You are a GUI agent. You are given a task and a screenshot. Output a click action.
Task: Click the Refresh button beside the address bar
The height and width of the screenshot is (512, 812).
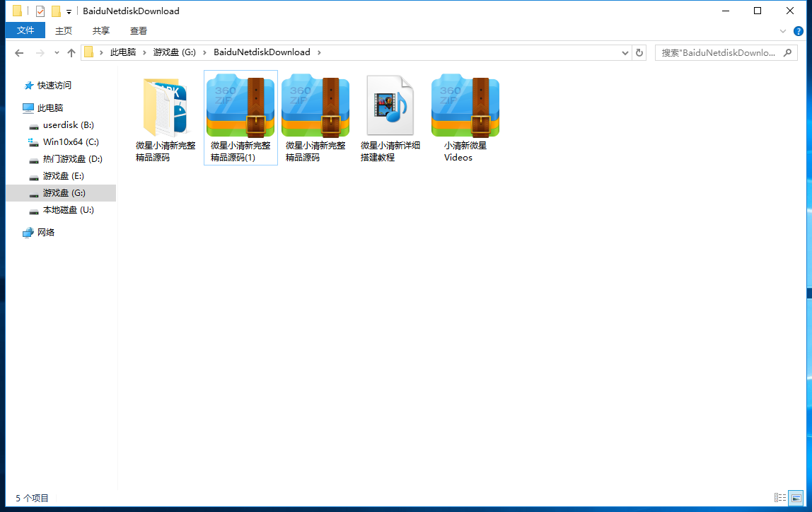click(x=639, y=52)
